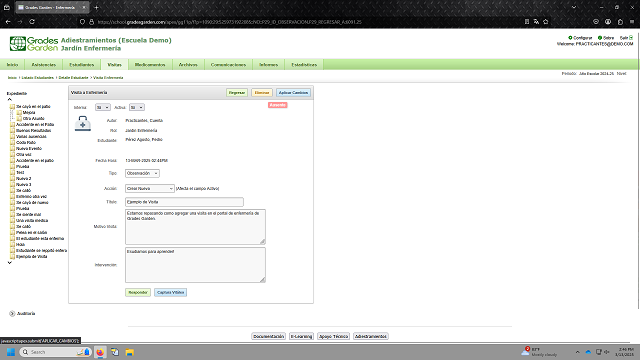The width and height of the screenshot is (640, 360).
Task: Open the browser tab list chevron
Action: [x=574, y=7]
